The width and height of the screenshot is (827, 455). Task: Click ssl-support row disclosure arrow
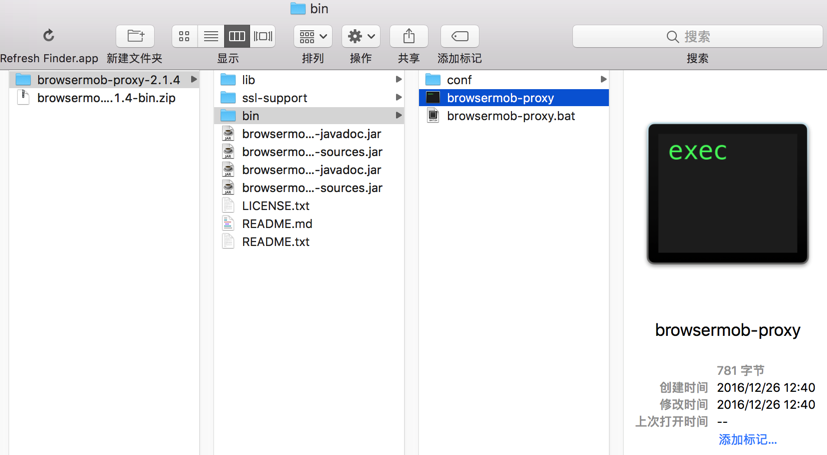click(399, 98)
